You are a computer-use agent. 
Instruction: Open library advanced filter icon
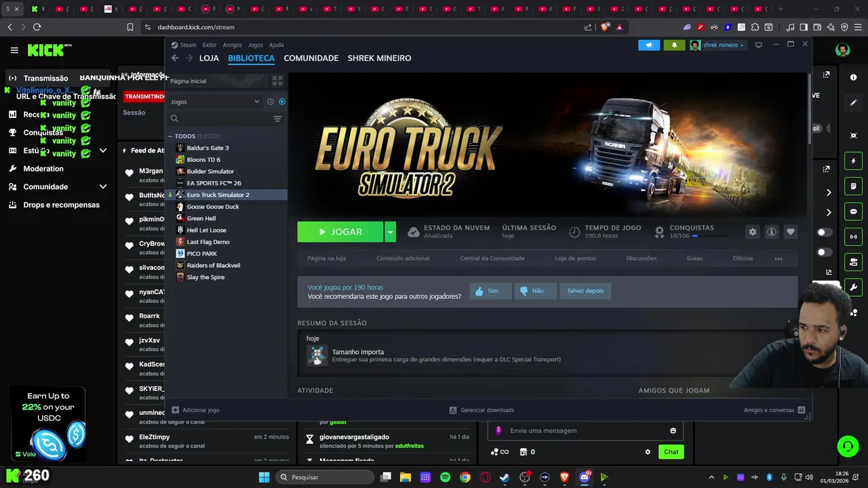[x=277, y=119]
